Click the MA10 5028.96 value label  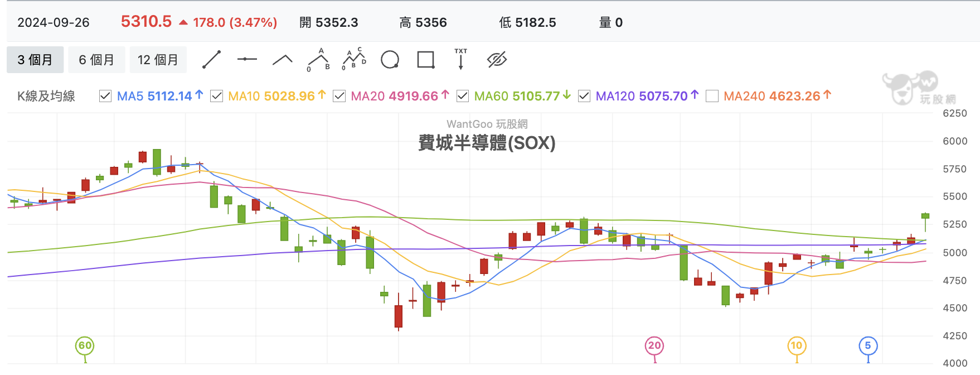[x=277, y=96]
